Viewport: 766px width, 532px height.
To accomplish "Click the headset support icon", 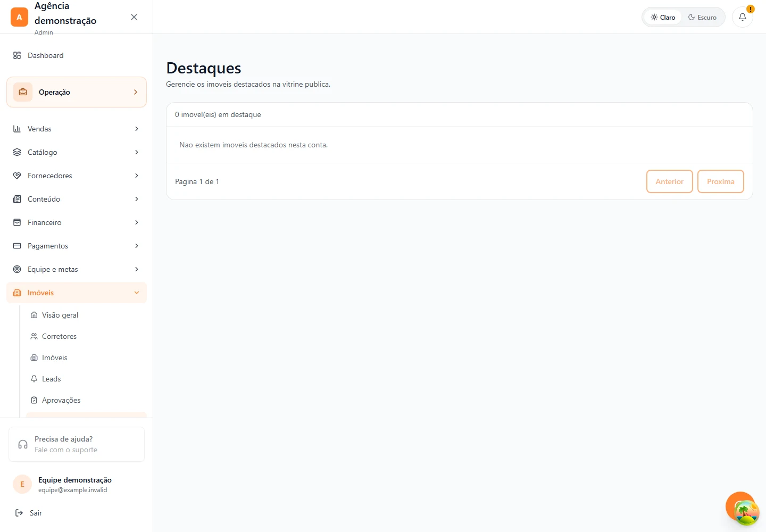I will tap(23, 444).
